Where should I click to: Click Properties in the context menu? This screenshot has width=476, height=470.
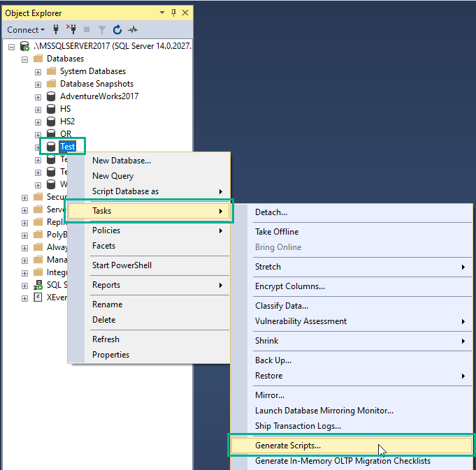point(110,355)
